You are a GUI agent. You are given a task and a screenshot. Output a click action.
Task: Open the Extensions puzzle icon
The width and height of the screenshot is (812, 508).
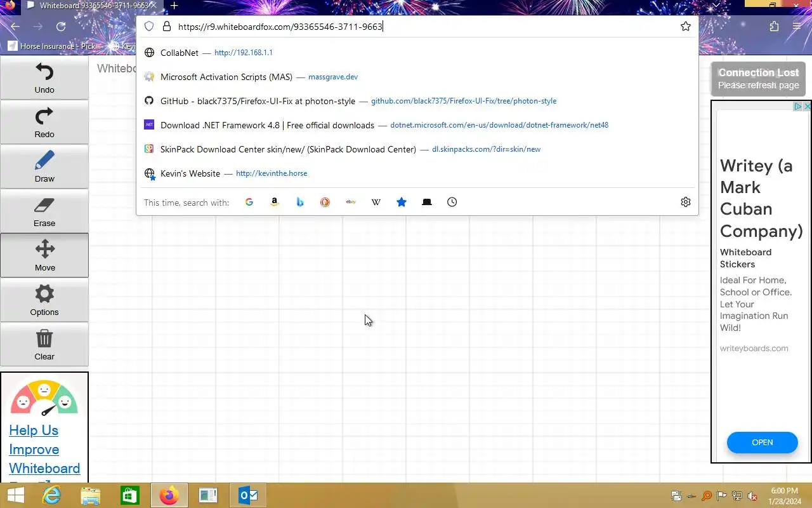pos(774,27)
